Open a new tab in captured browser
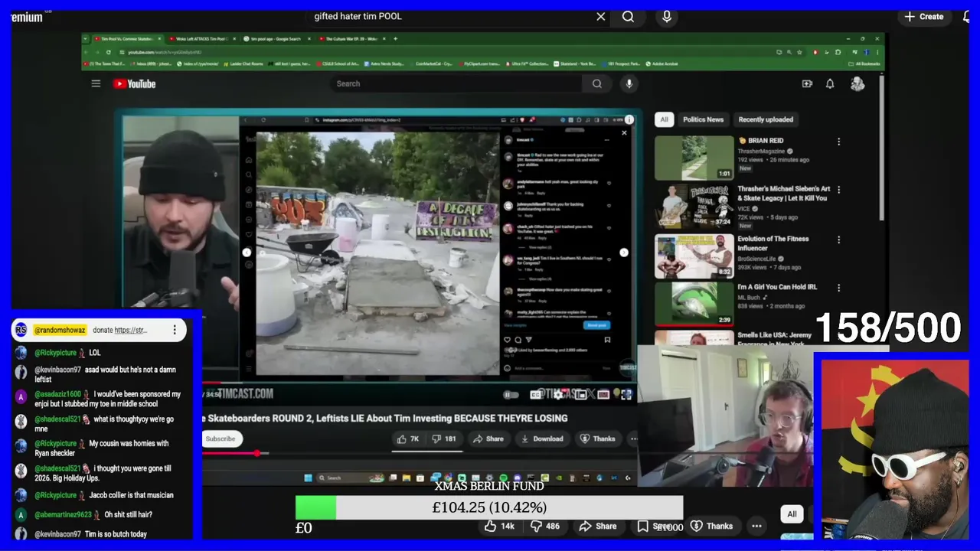Screen dimensions: 980x551 coord(396,38)
